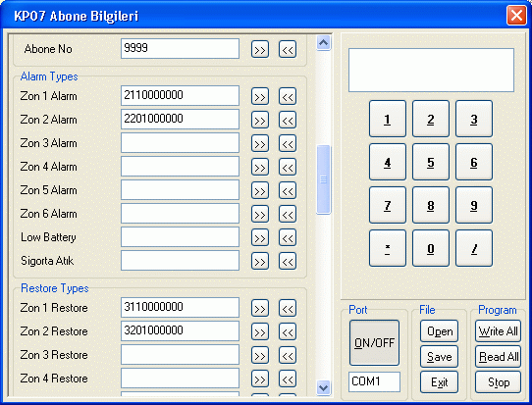Click the asterisk key on the keypad
This screenshot has width=532, height=405.
point(388,248)
